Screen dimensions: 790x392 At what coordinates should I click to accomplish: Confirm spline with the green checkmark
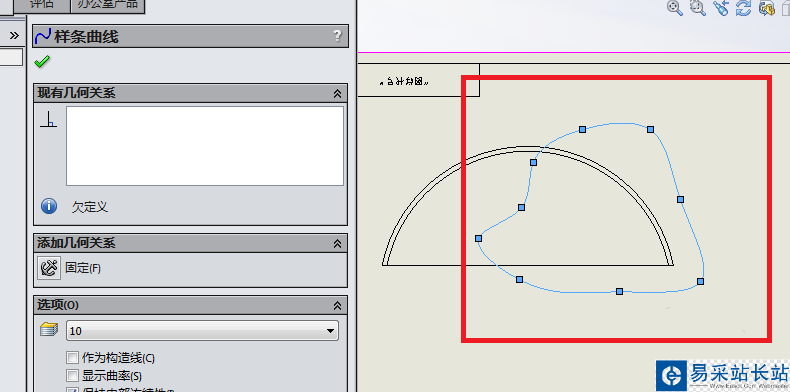(42, 62)
